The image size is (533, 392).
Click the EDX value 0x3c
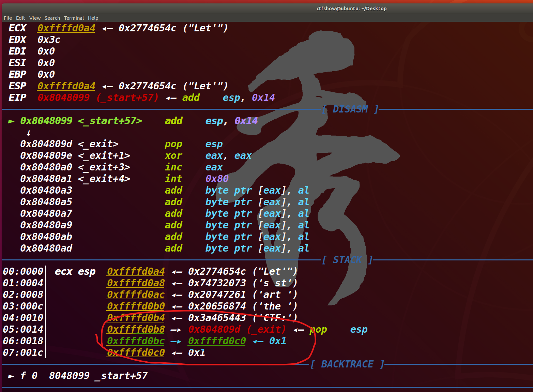click(x=49, y=40)
